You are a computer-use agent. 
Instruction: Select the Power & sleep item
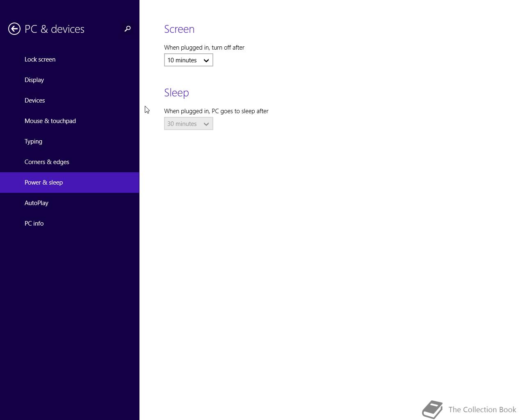point(70,183)
